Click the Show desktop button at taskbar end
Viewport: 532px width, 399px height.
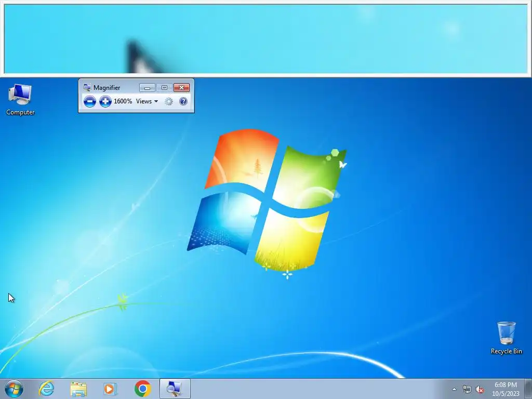click(x=528, y=389)
